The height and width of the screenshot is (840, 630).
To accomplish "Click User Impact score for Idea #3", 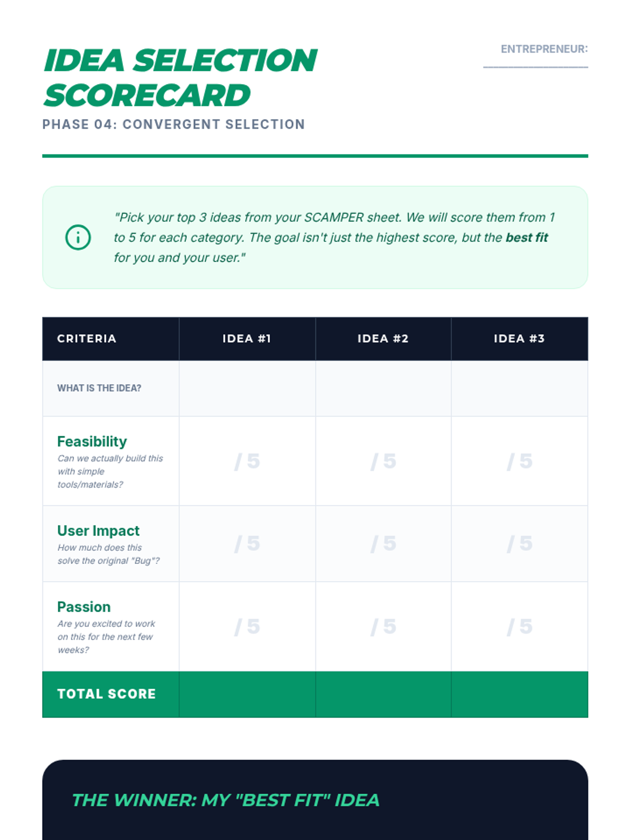I will click(519, 544).
